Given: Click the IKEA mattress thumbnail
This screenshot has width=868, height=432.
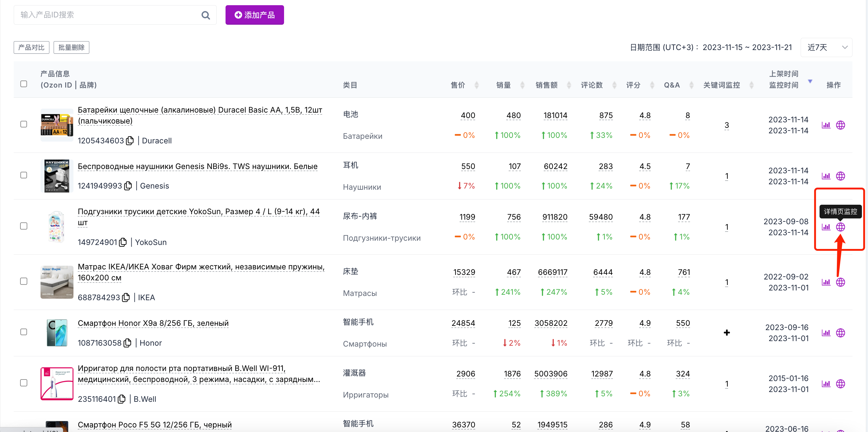Looking at the screenshot, I should click(57, 282).
